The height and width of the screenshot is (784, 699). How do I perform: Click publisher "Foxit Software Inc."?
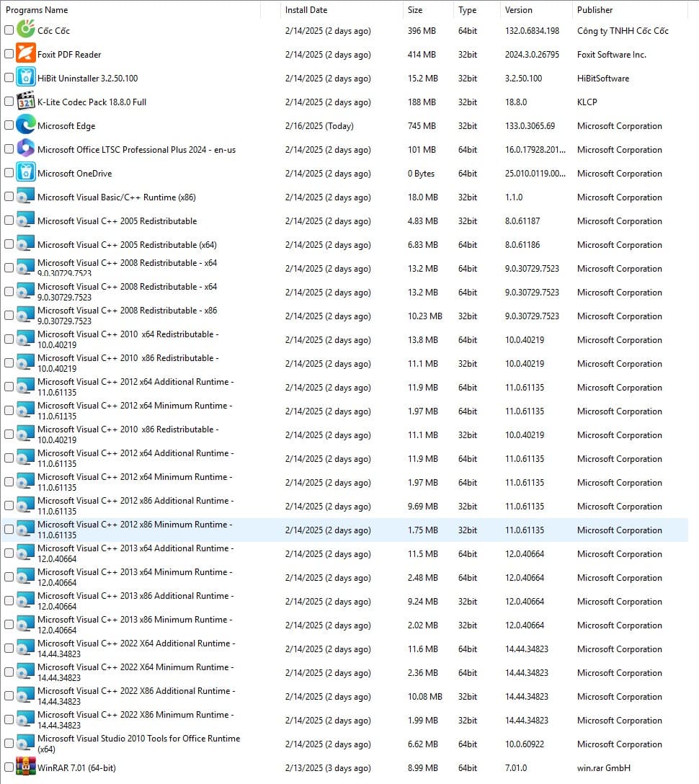click(x=612, y=55)
